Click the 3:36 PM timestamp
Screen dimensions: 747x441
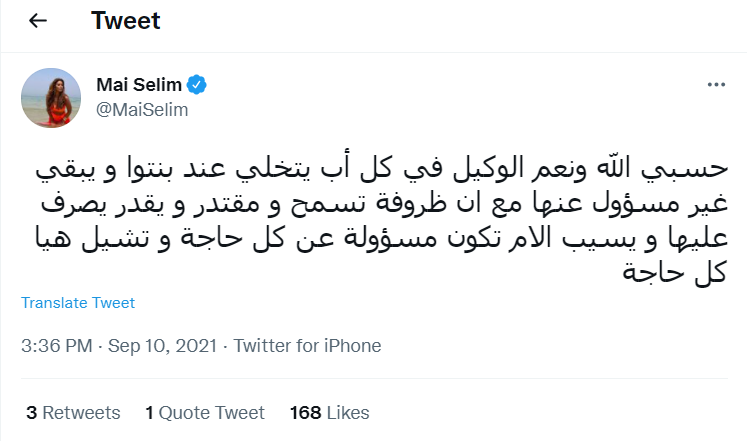coord(56,346)
